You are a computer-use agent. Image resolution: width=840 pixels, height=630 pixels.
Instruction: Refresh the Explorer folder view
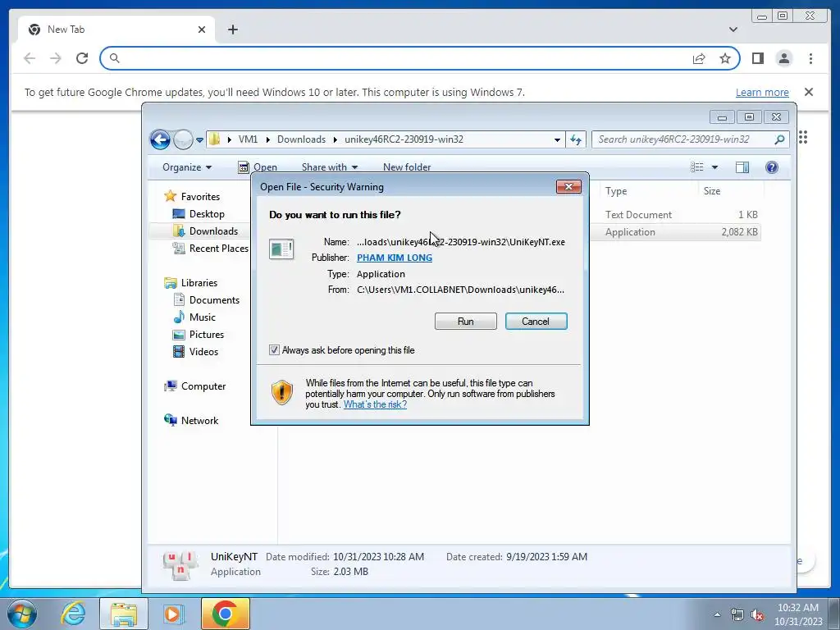pos(576,139)
